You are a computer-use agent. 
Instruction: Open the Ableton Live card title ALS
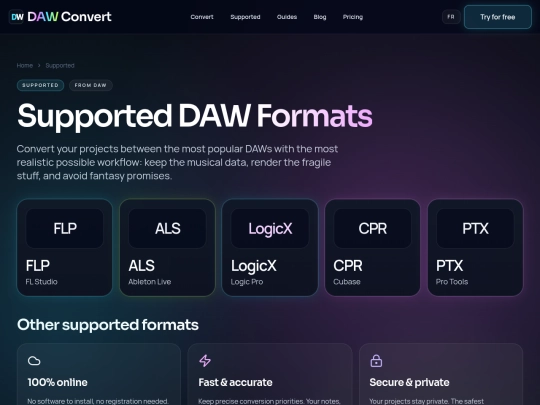click(142, 266)
